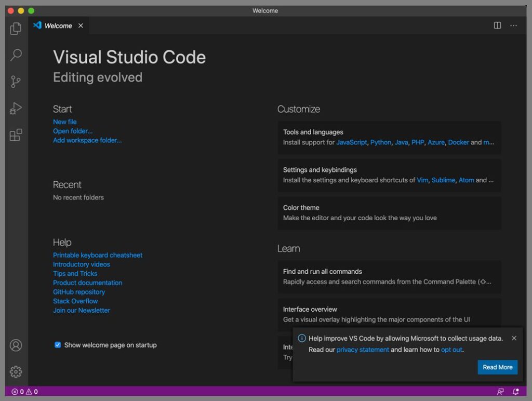Close the Welcome tab
This screenshot has height=401, width=532.
[81, 25]
